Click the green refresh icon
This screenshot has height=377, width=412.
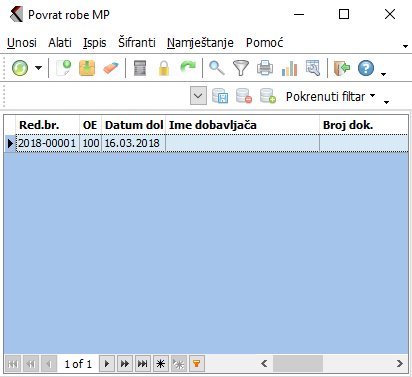click(x=20, y=68)
